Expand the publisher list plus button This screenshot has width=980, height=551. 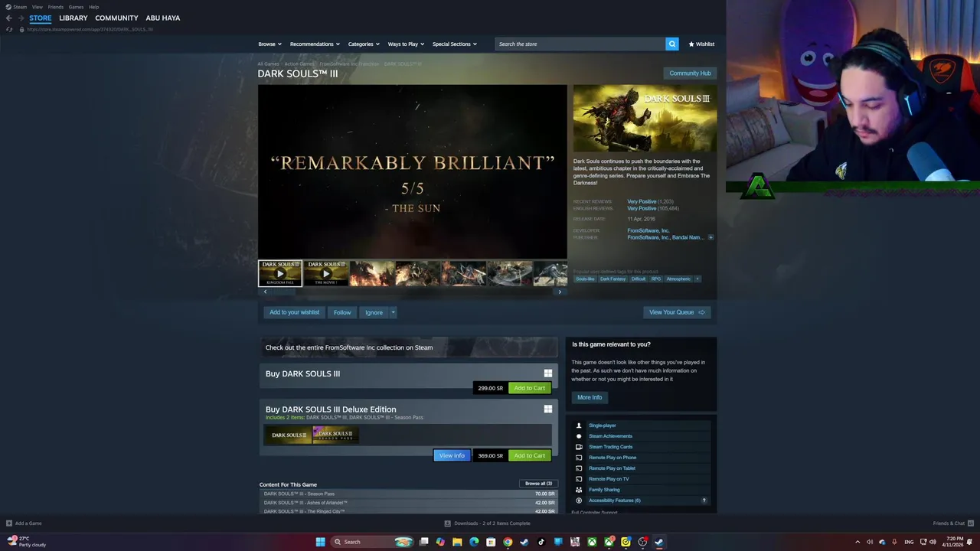point(710,237)
